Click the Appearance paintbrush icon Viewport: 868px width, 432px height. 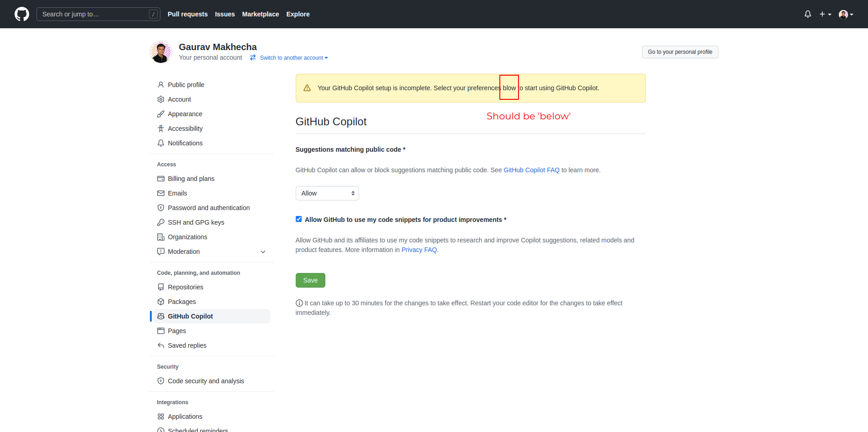pyautogui.click(x=161, y=114)
